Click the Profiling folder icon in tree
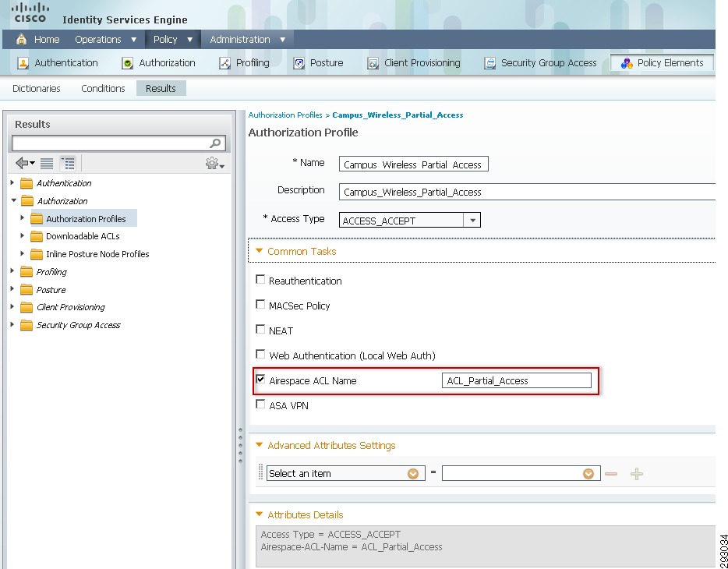Screen dimensions: 728x569 click(x=27, y=272)
